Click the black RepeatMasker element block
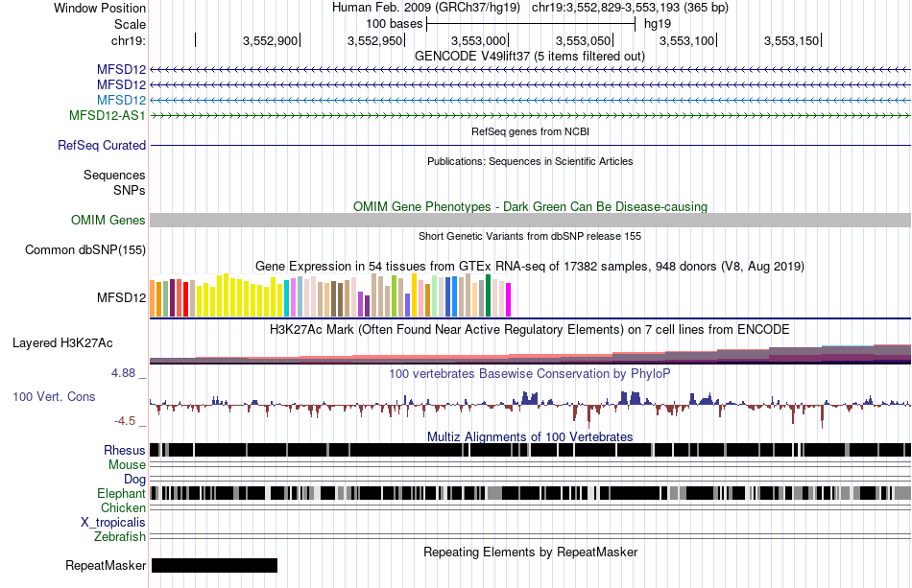Screen dimensions: 912x588 [215, 565]
